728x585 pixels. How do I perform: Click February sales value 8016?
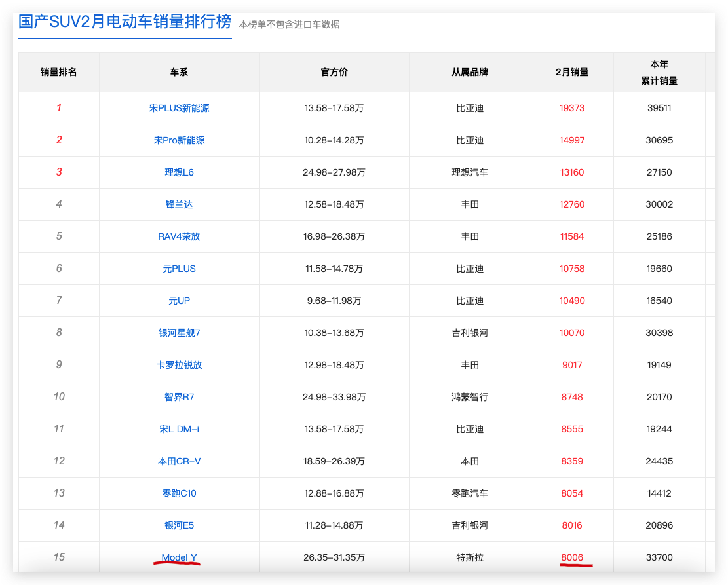pyautogui.click(x=571, y=525)
